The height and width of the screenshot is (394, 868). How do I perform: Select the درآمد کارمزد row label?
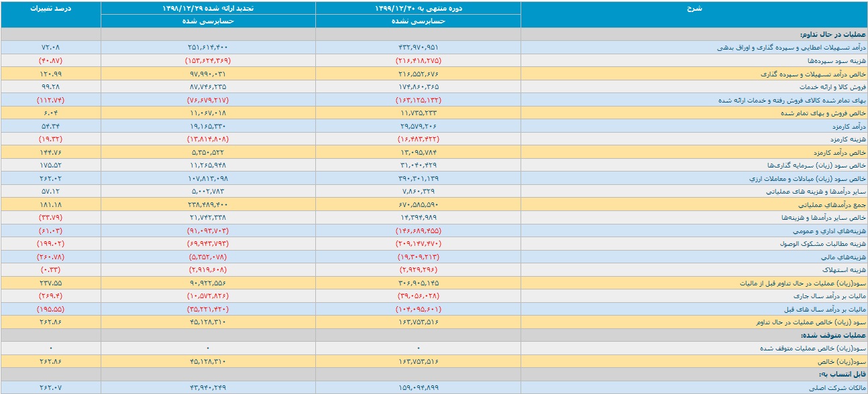tap(847, 127)
